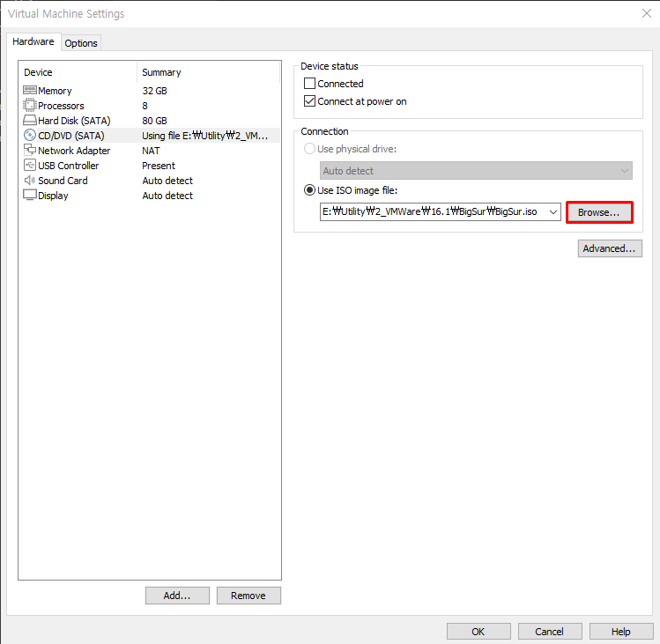Click the Display 'Auto detect' summary
This screenshot has width=660, height=644.
[167, 196]
